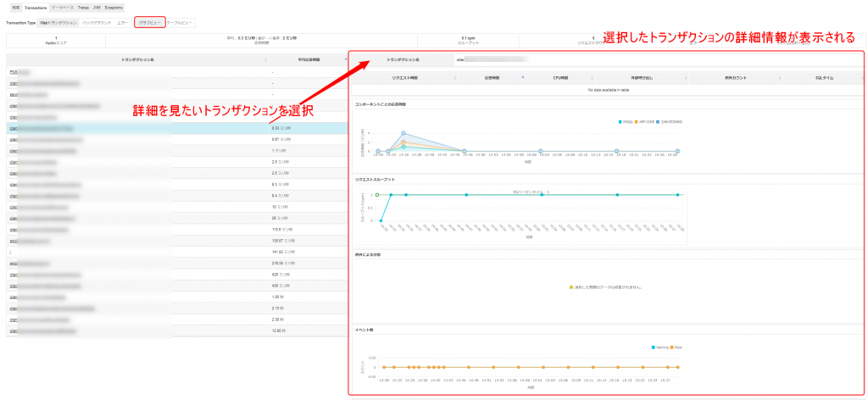Viewport: 868px width, 400px height.
Task: Filter transactions by エラー type
Action: click(123, 23)
